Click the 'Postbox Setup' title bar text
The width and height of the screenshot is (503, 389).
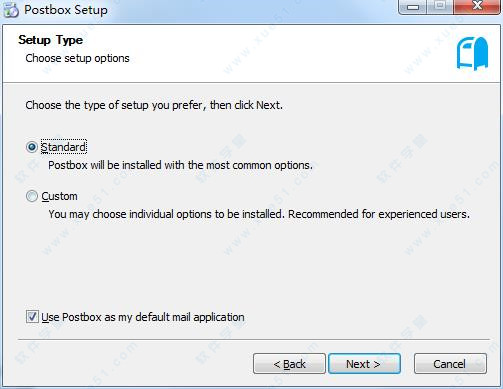click(66, 10)
